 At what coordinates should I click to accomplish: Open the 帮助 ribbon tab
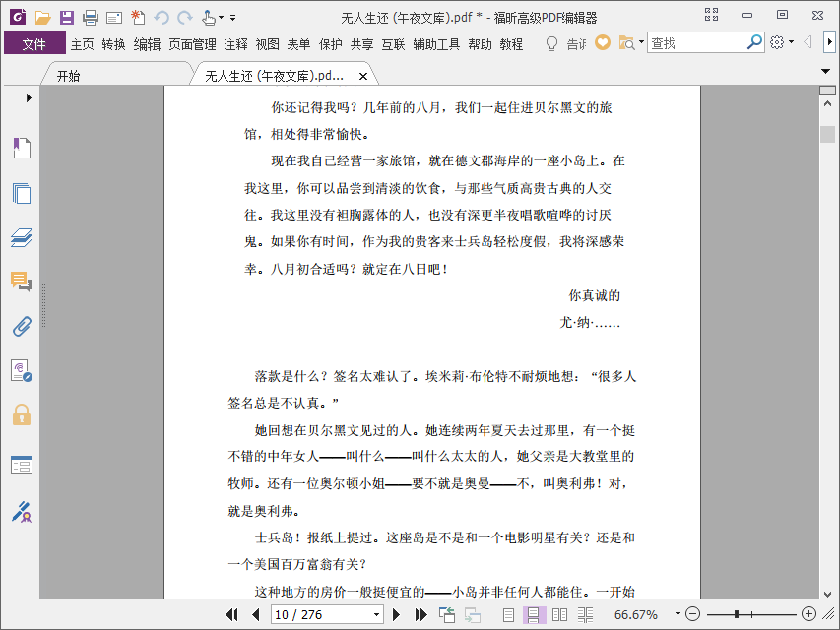480,44
